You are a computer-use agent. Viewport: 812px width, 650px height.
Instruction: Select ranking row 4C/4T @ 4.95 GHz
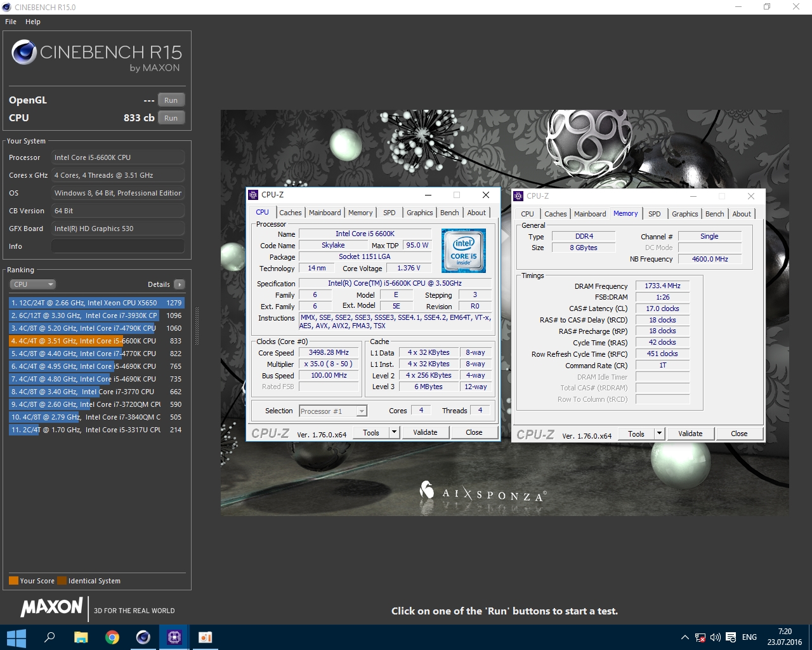click(96, 366)
